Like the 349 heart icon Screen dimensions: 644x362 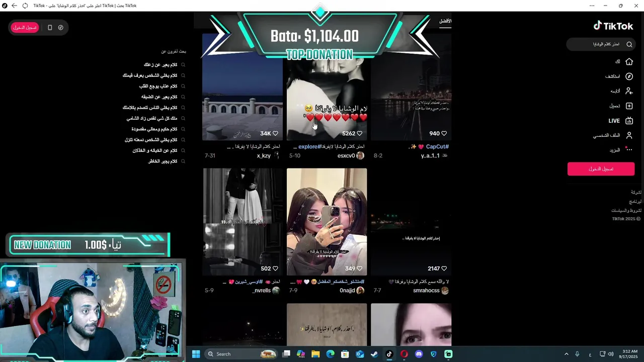(359, 268)
